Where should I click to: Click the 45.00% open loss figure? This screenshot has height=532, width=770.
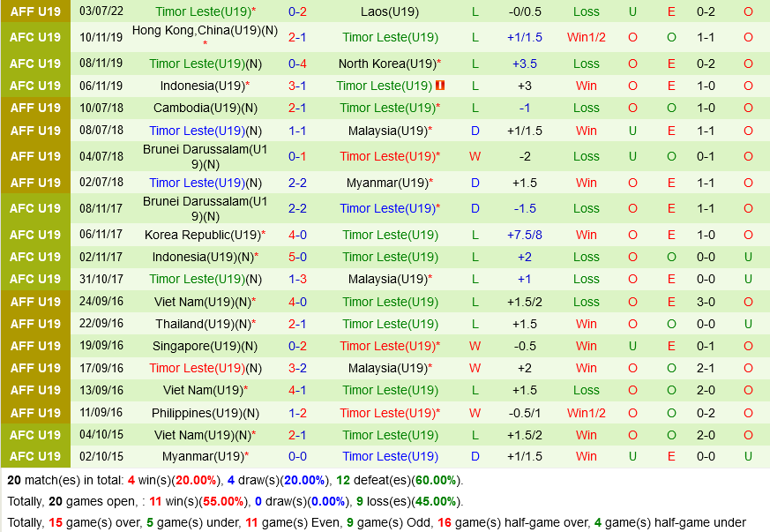pyautogui.click(x=436, y=501)
